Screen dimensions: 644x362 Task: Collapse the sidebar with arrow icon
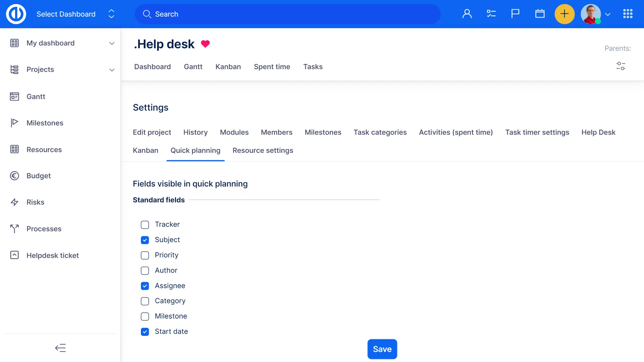60,348
